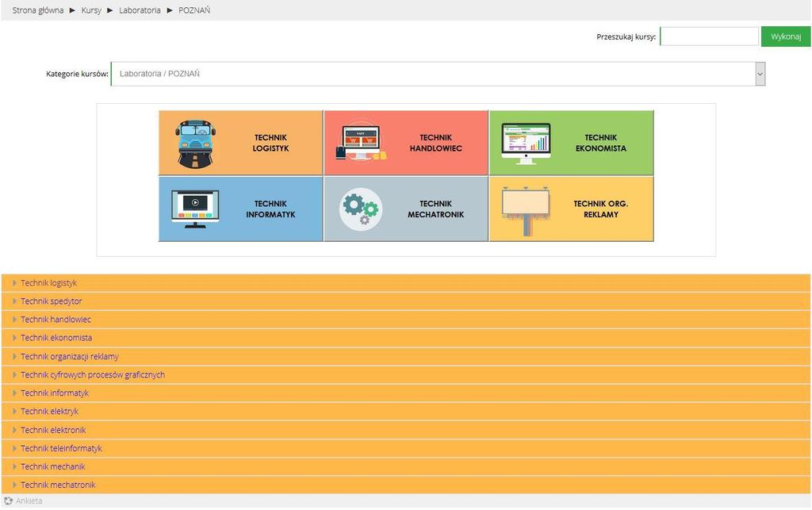Screen dimensions: 812x510
Task: Expand the Technik handlowiec category triangle
Action: tap(14, 320)
